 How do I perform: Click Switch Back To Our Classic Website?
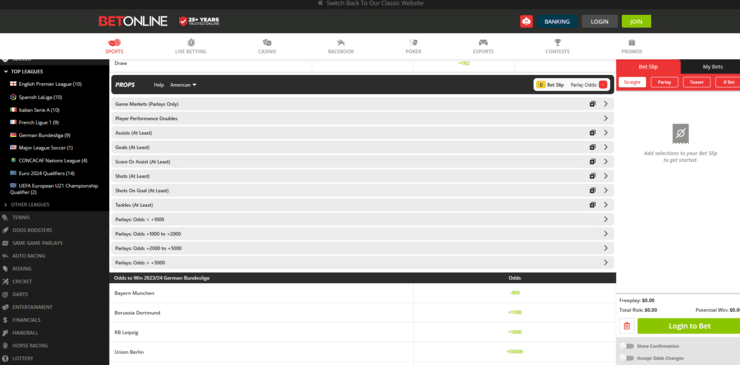[370, 3]
